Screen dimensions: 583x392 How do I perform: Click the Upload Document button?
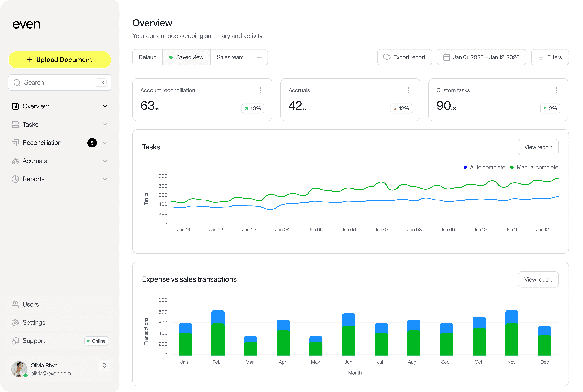click(x=60, y=60)
